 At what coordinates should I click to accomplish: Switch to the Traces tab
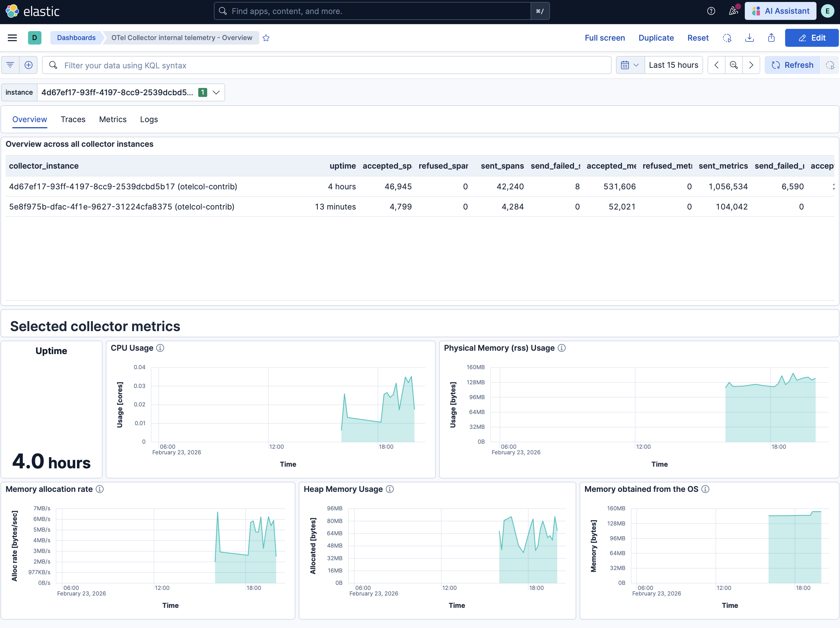click(x=73, y=119)
